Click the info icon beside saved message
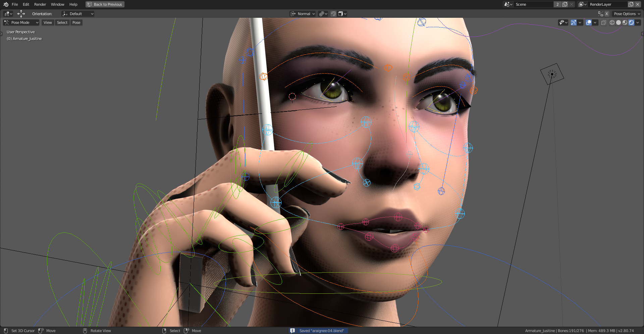Image resolution: width=644 pixels, height=334 pixels. pos(292,331)
